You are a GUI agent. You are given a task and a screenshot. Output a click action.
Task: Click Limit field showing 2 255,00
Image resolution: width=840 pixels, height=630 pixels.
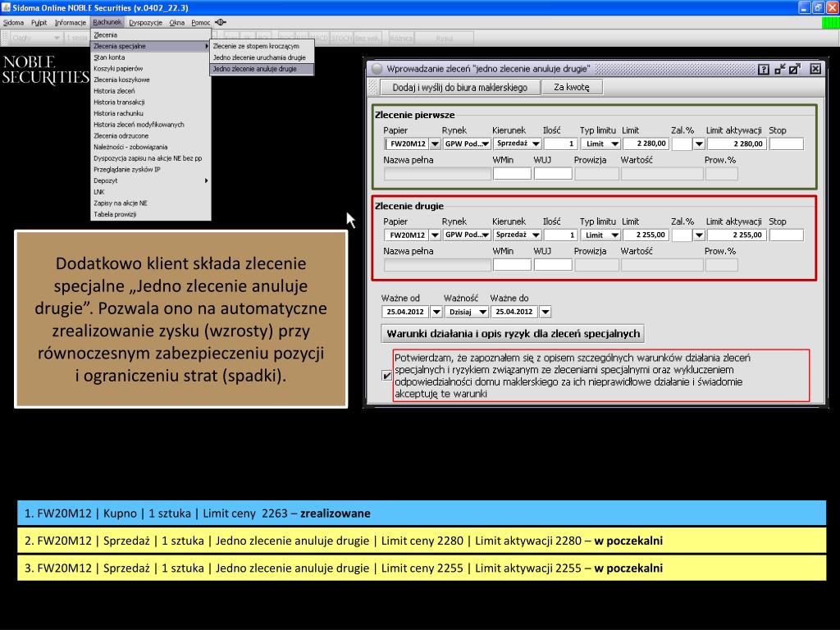pos(645,235)
